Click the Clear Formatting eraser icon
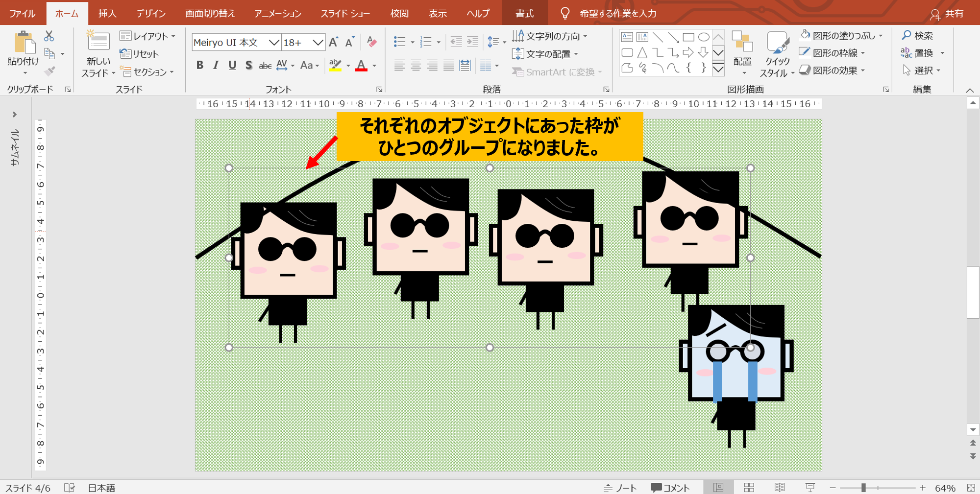Image resolution: width=980 pixels, height=494 pixels. (x=371, y=42)
